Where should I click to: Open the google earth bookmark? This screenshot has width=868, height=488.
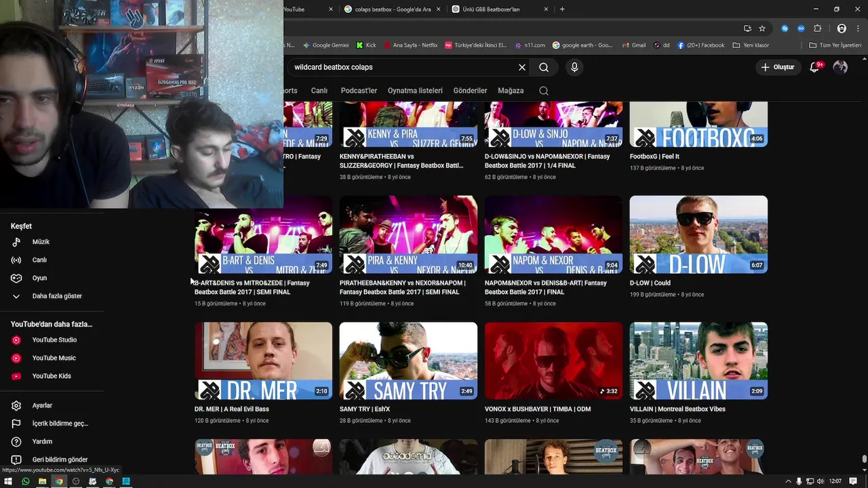coord(582,45)
